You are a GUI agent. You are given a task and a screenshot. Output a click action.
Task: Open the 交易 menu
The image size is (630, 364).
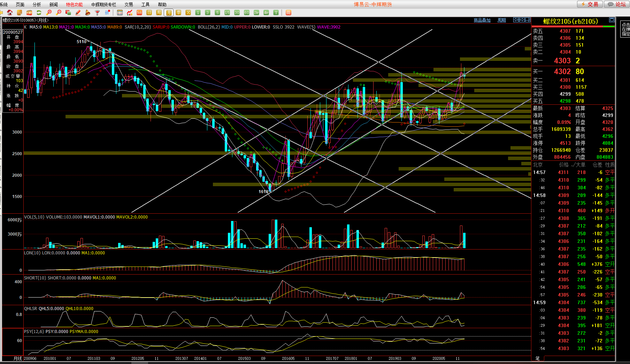(129, 5)
